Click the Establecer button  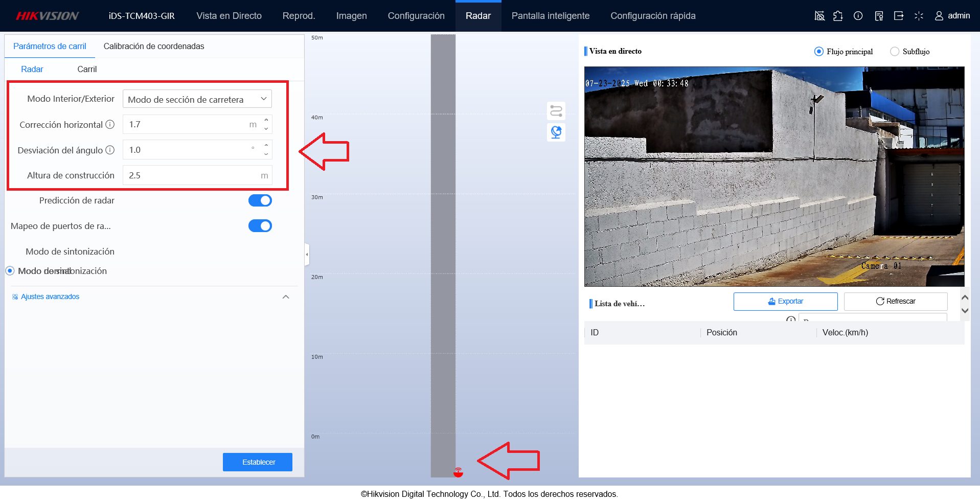pos(258,462)
